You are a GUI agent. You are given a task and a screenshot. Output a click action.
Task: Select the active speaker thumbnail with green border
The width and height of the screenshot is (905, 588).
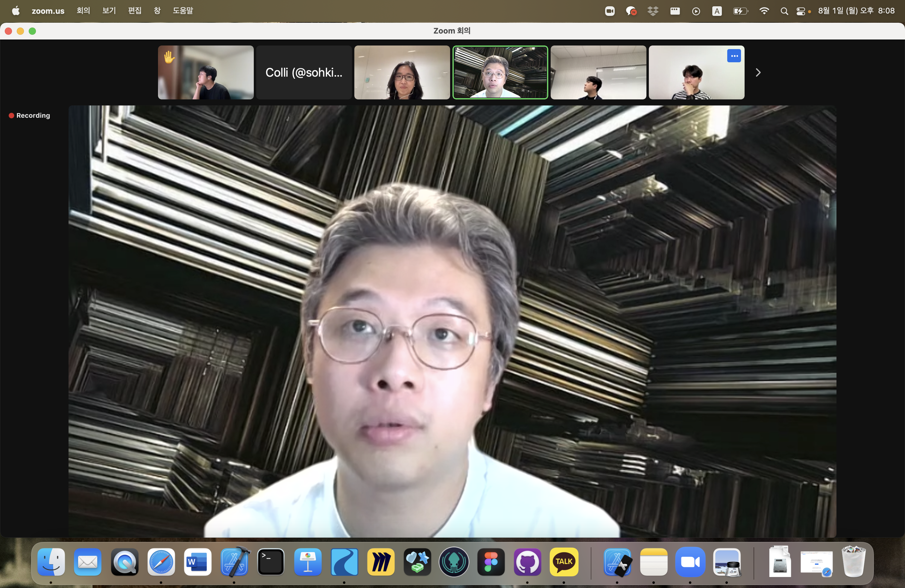click(x=500, y=73)
